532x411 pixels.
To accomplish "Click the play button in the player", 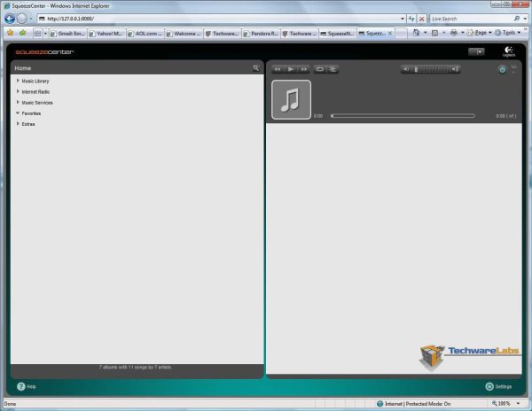I will tap(290, 69).
